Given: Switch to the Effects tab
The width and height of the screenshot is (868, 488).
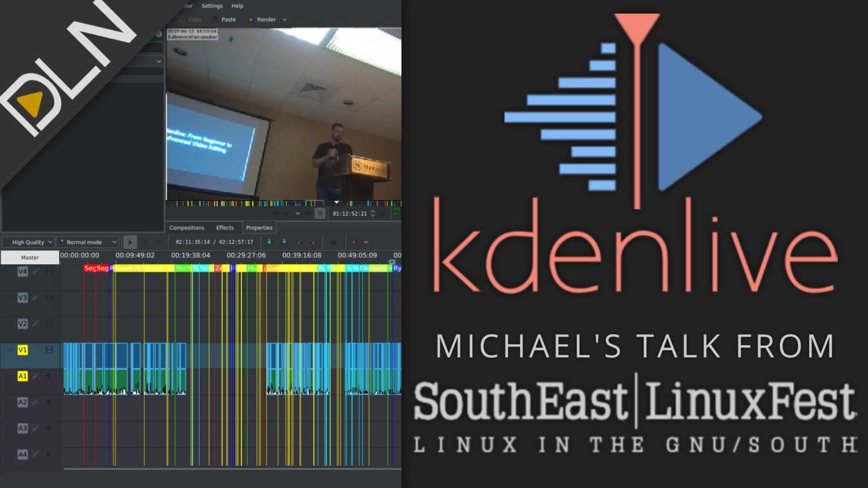Looking at the screenshot, I should click(x=225, y=228).
